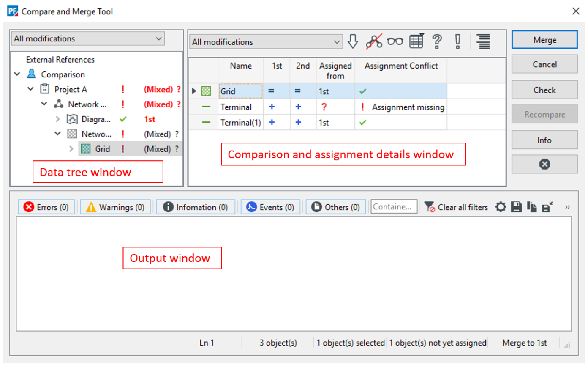Screen dimensions: 588x365
Task: Collapse the Project A tree node
Action: pyautogui.click(x=31, y=89)
